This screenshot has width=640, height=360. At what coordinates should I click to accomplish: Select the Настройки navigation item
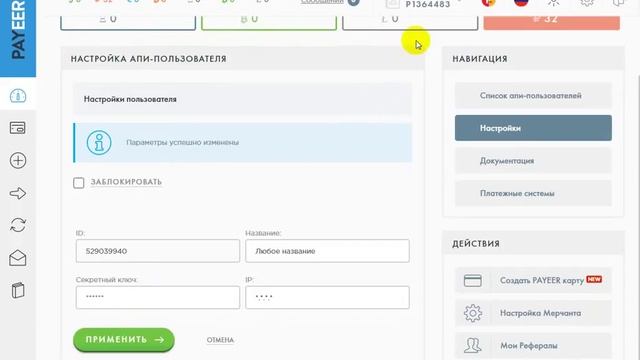[x=533, y=128]
